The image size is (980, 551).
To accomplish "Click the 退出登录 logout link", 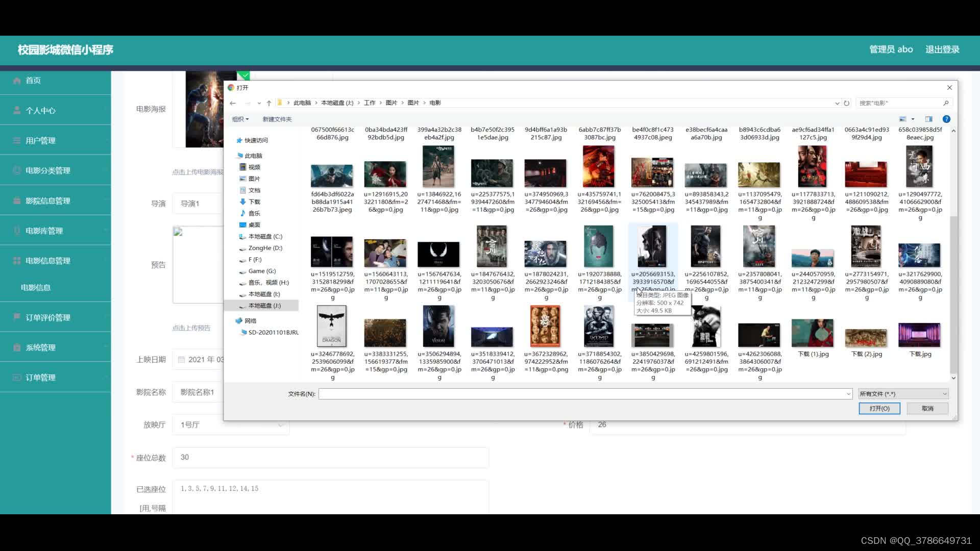I will tap(942, 49).
